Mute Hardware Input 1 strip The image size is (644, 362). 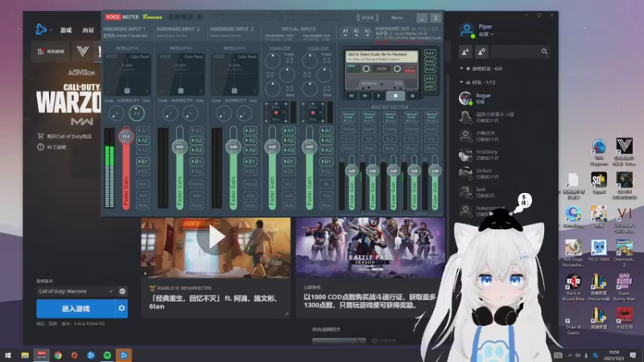coord(142,205)
